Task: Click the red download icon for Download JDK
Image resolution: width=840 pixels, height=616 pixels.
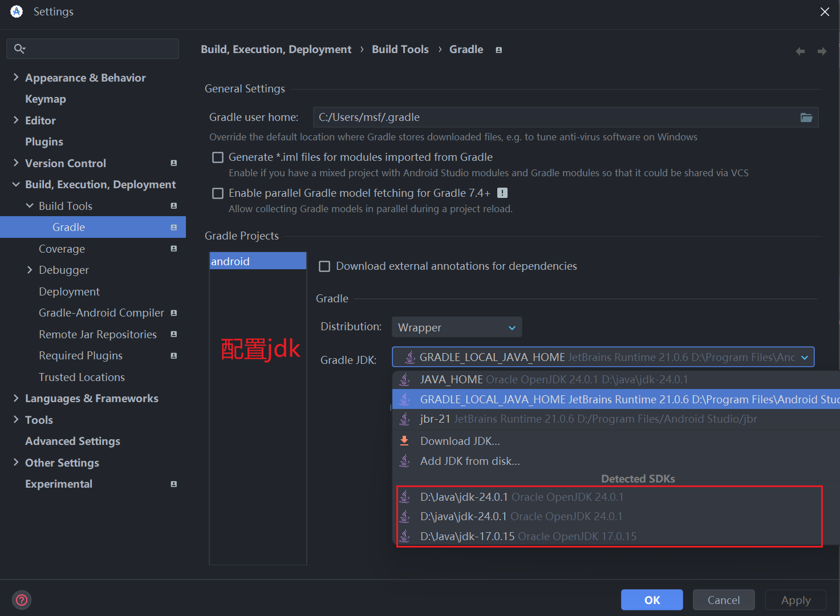Action: coord(404,441)
